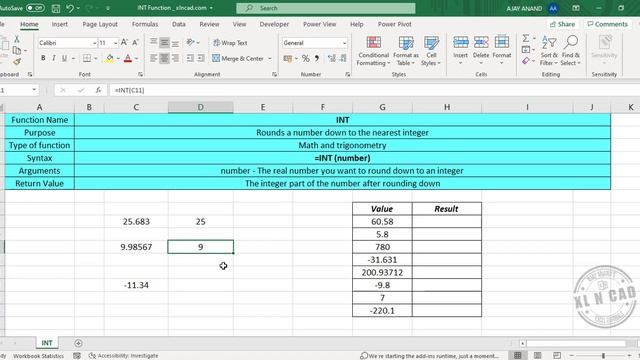Screen dimensions: 640x360
Task: Click in the Search box
Action: pos(326,8)
